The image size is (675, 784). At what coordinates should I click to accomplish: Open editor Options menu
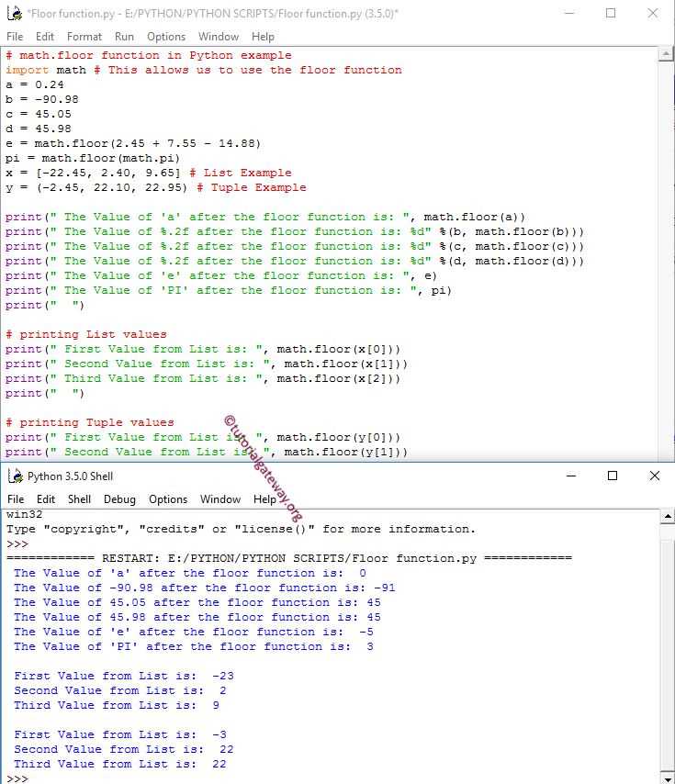pyautogui.click(x=166, y=37)
